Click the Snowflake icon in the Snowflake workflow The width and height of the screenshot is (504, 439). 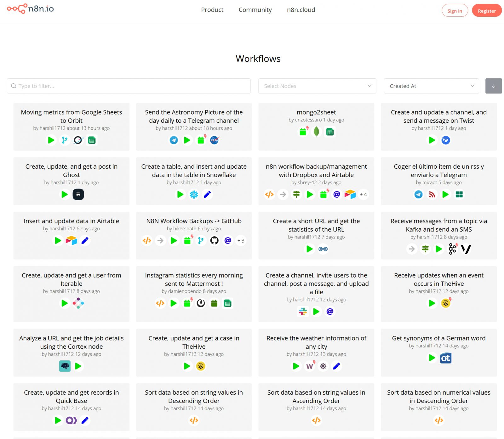point(194,194)
